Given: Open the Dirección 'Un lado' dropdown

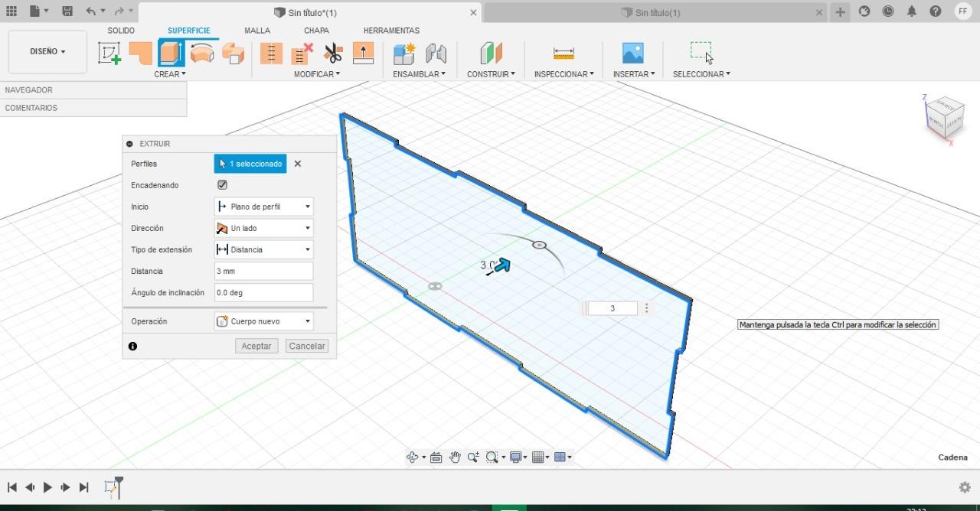Looking at the screenshot, I should click(x=264, y=228).
